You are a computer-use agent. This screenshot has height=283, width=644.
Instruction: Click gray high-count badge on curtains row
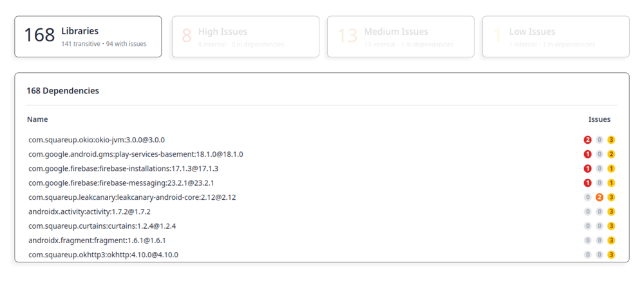pyautogui.click(x=587, y=226)
